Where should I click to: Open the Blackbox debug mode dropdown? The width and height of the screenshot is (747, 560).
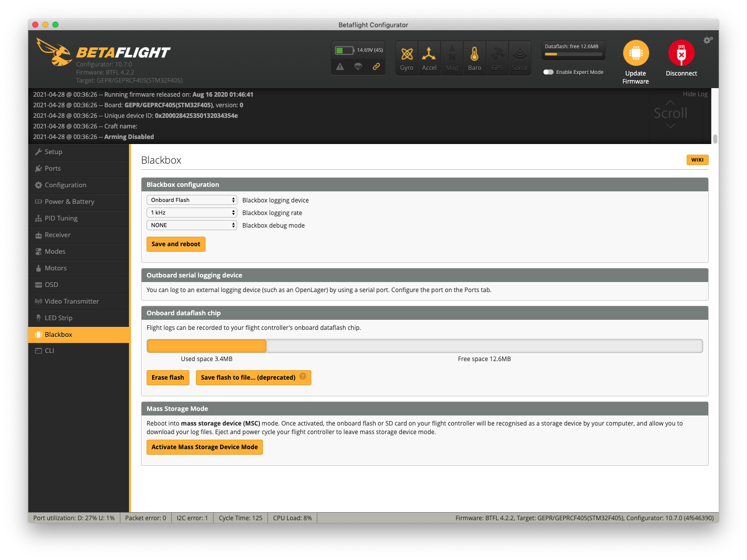(192, 225)
